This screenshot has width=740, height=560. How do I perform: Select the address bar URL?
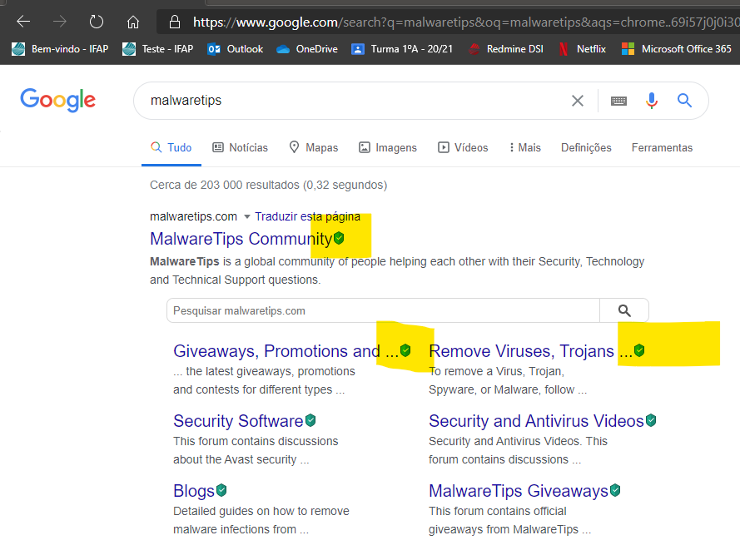pos(466,22)
